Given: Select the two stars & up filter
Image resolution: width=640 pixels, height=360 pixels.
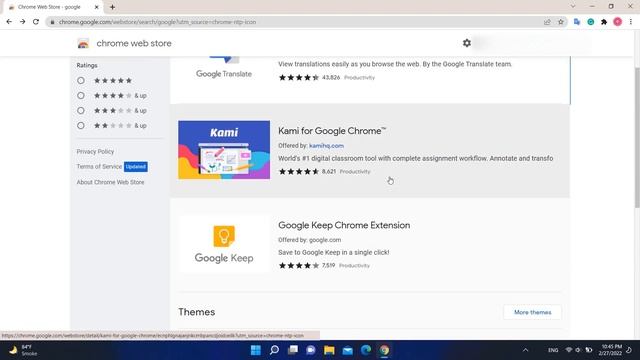Looking at the screenshot, I should pos(81,126).
